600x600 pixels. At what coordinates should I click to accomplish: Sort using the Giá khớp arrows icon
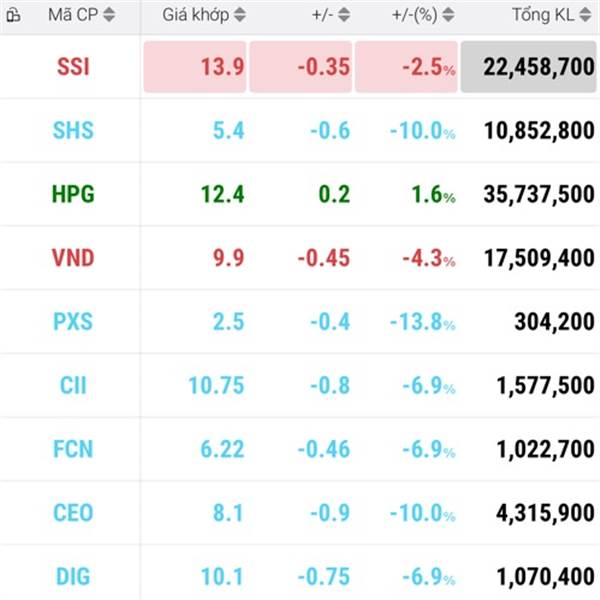click(238, 16)
